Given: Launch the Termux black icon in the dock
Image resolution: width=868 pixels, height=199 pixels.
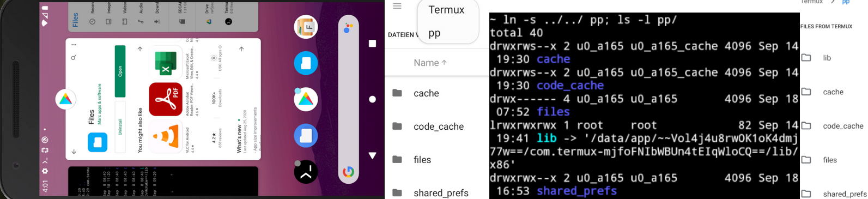Looking at the screenshot, I should click(306, 172).
